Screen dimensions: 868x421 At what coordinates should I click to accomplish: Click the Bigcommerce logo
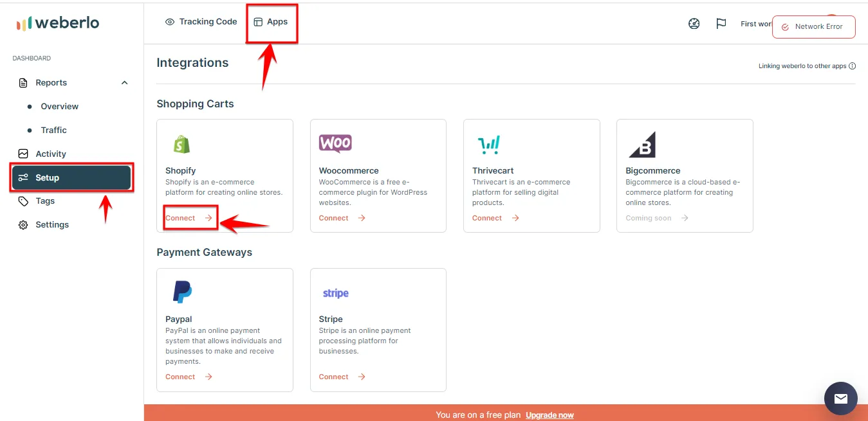coord(642,145)
